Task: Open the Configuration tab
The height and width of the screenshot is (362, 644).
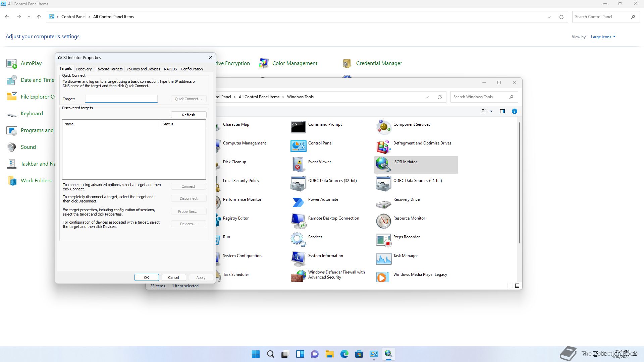Action: 192,69
